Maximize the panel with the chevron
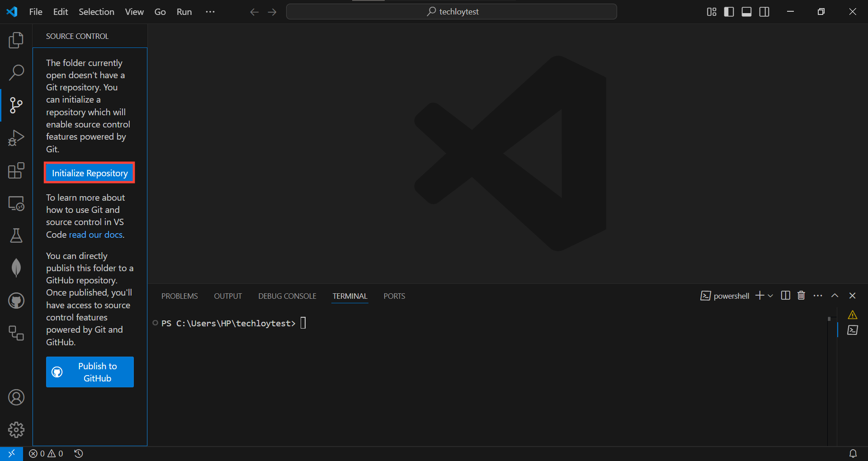 pyautogui.click(x=835, y=296)
